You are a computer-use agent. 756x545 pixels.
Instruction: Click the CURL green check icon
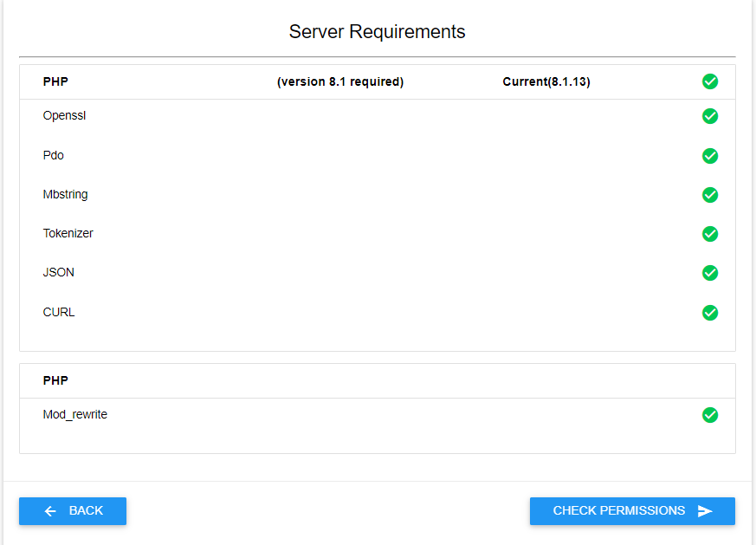tap(710, 313)
